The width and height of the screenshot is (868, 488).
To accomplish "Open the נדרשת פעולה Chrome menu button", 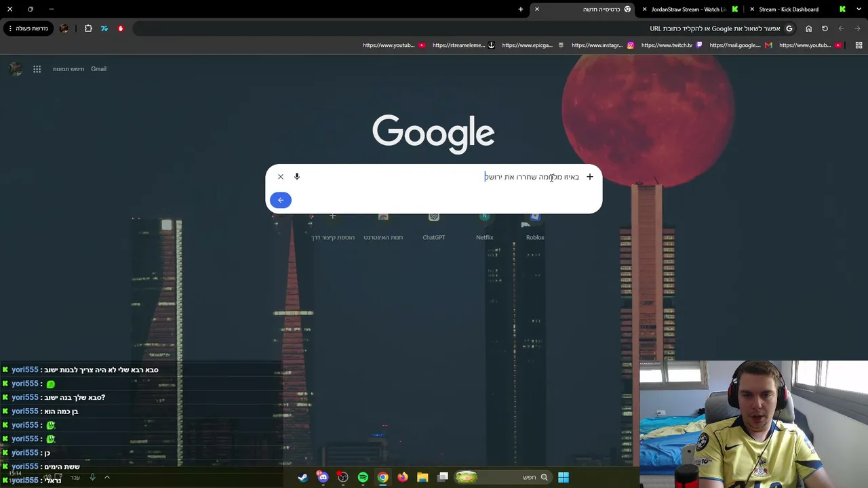I will [27, 28].
